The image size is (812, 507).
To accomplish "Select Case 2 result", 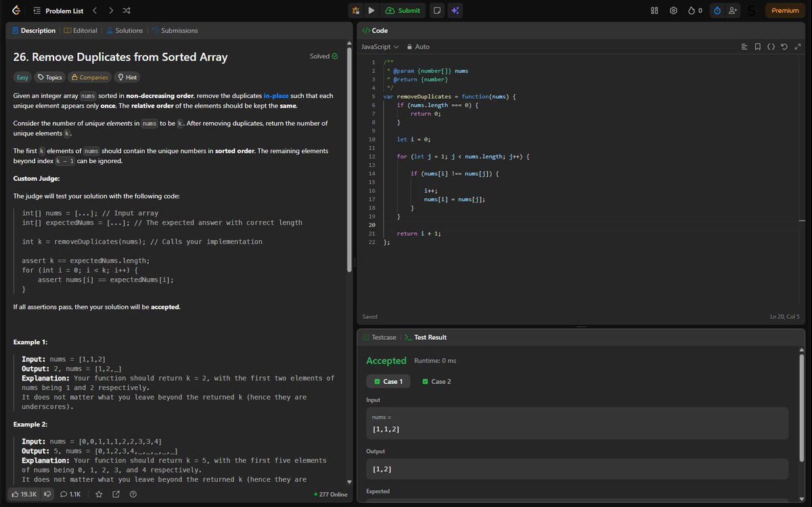I will point(436,381).
